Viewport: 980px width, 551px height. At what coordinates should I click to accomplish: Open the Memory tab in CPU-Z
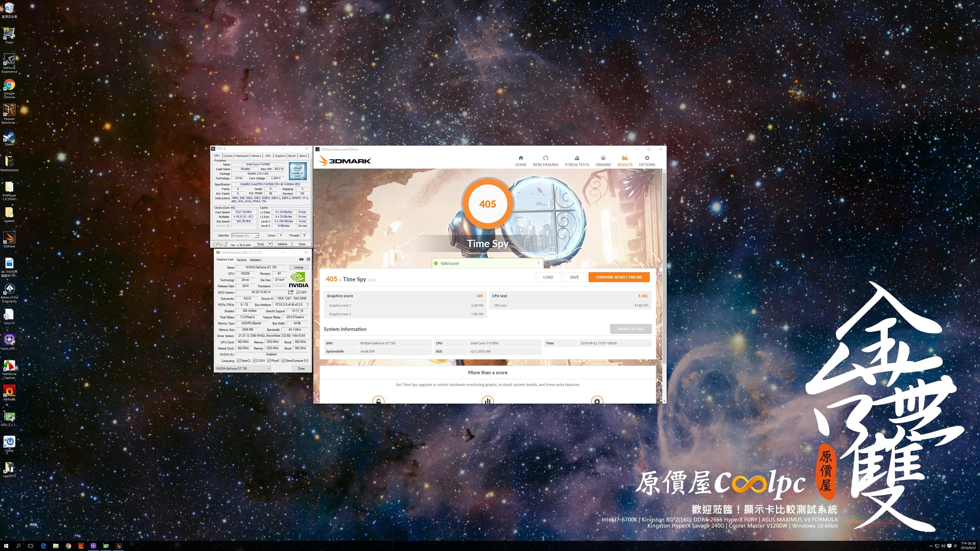tap(256, 156)
